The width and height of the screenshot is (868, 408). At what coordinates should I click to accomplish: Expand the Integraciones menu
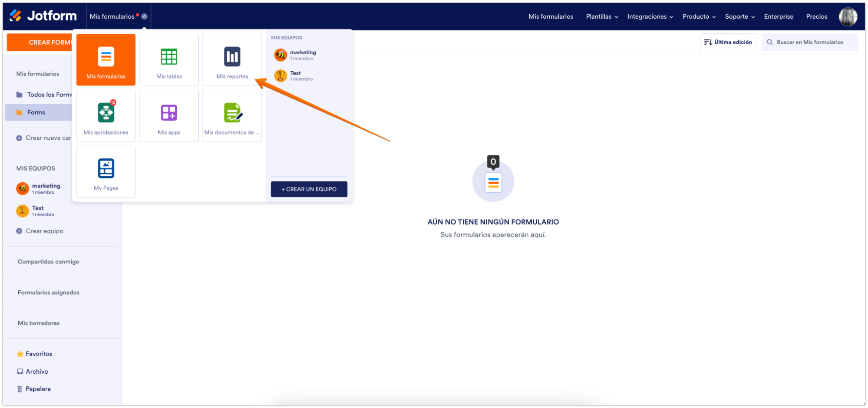pos(650,16)
